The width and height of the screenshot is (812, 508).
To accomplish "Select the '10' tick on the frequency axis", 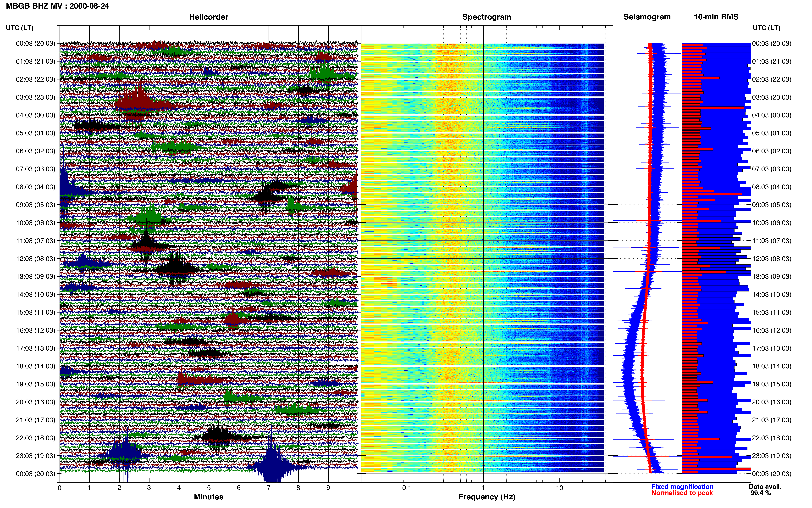I will point(559,488).
